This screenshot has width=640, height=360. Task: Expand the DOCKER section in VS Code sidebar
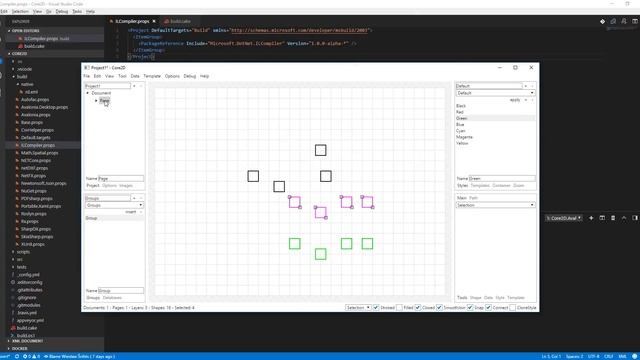[19, 349]
